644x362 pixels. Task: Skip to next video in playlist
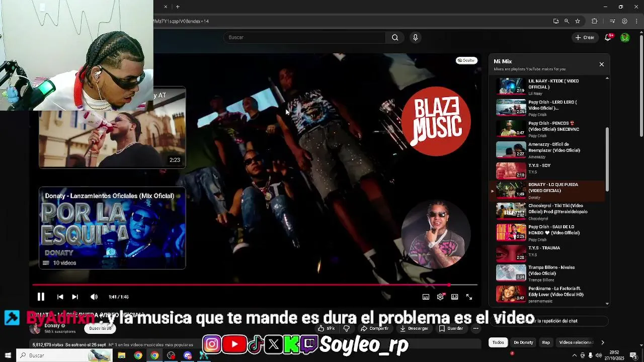click(75, 297)
